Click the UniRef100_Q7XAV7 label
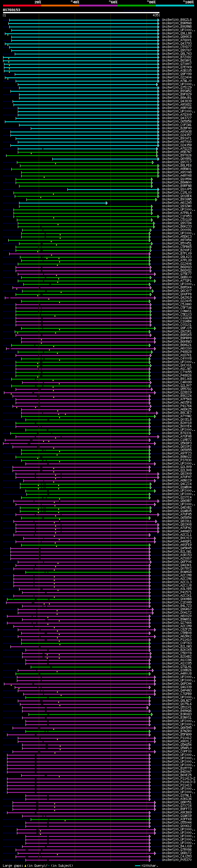Viewport: 197px width, 868px height. [x=177, y=64]
